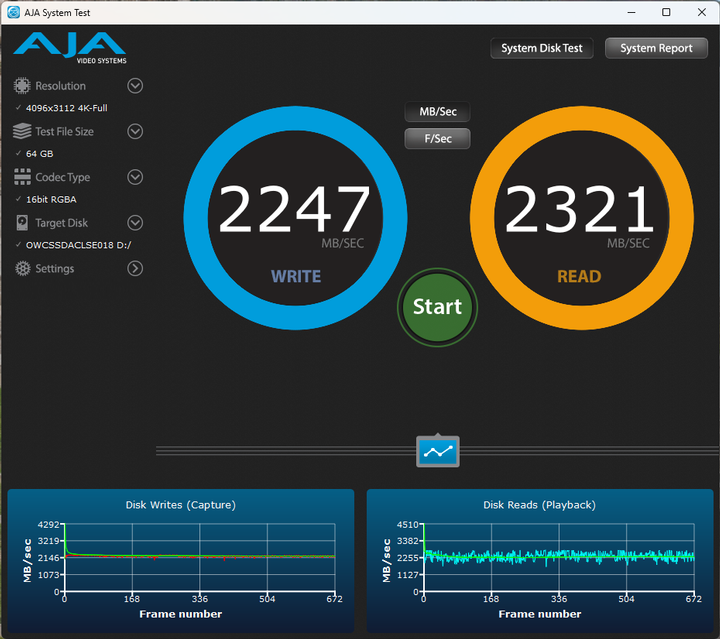This screenshot has width=720, height=639.
Task: Expand the Test File Size dropdown
Action: (135, 132)
